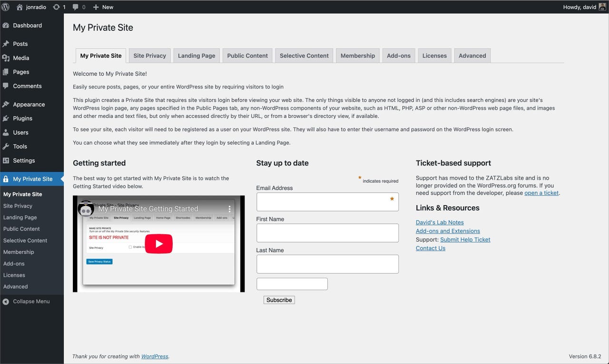Open Membership in sidebar submenu
This screenshot has width=609, height=364.
click(19, 252)
